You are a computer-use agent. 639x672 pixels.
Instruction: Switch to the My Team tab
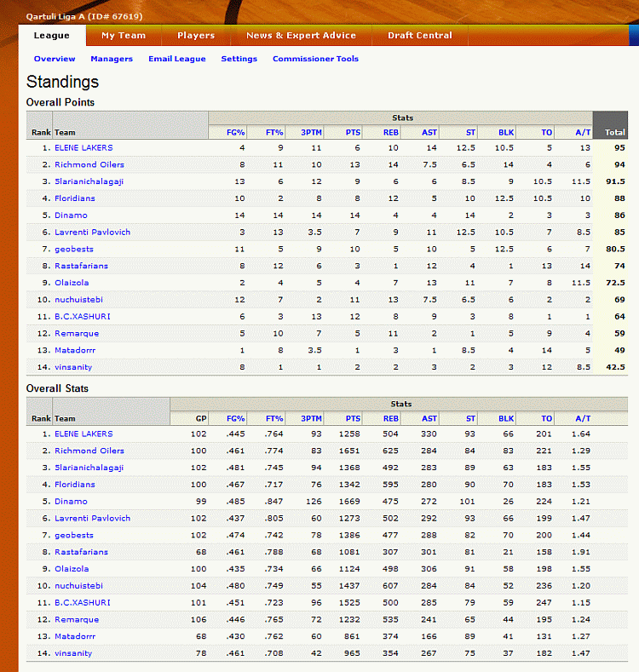click(x=124, y=36)
